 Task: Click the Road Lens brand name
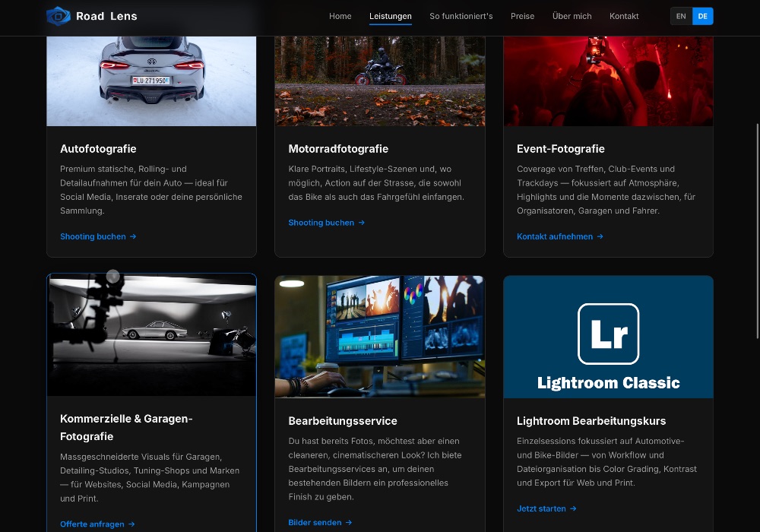[106, 16]
